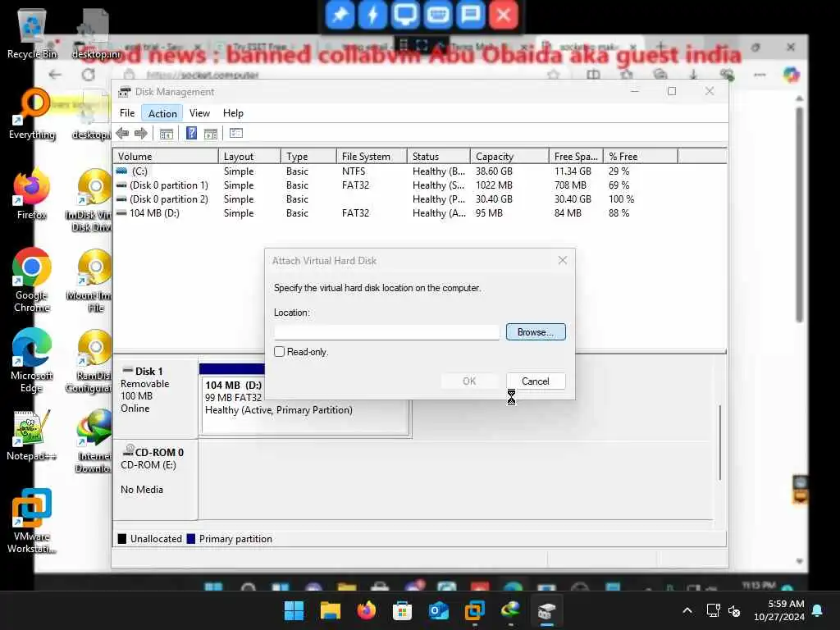The width and height of the screenshot is (840, 630).
Task: Click the Disk Management icon on taskbar
Action: tap(546, 610)
